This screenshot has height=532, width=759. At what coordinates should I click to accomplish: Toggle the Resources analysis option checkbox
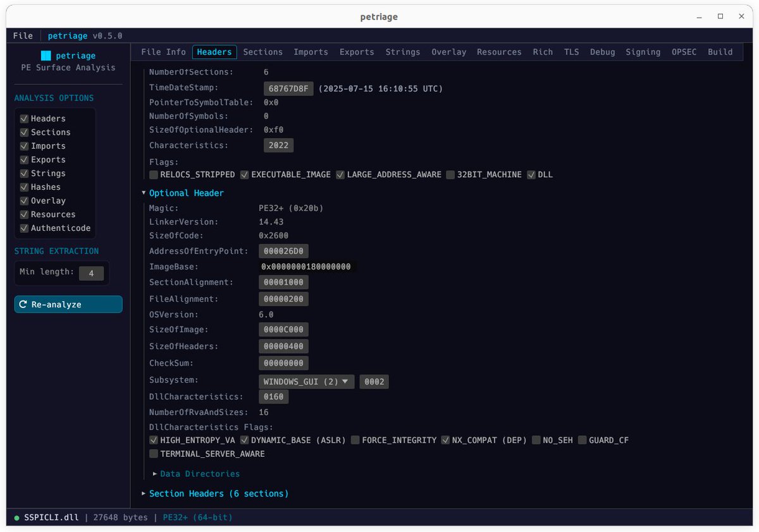click(x=24, y=214)
